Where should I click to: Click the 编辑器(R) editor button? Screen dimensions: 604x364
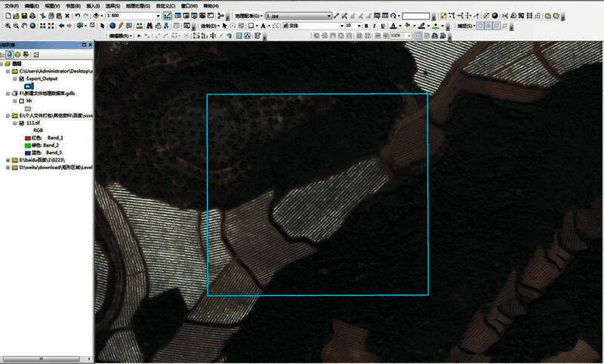pos(121,35)
